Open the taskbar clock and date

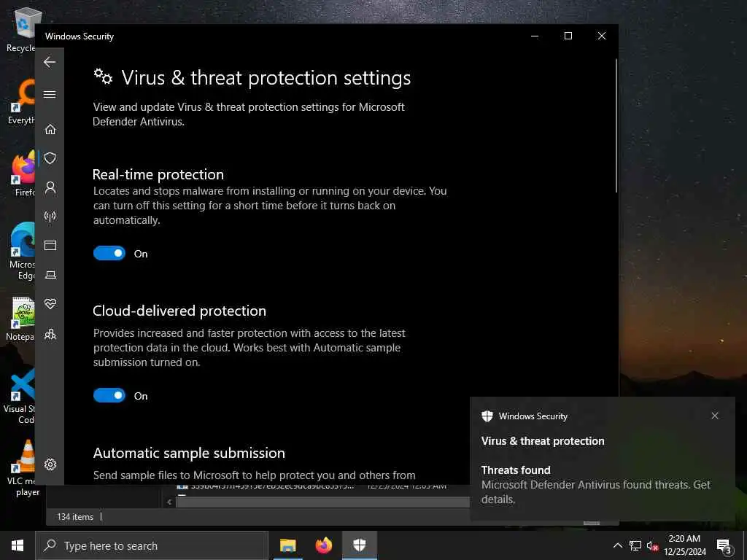684,545
